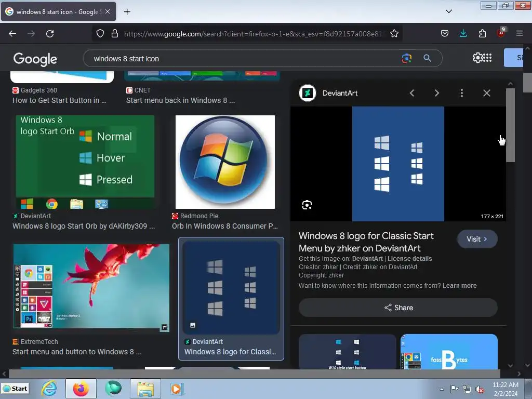Image resolution: width=532 pixels, height=399 pixels.
Task: Open 'Windows 8 logo for Classi...' caption
Action: [230, 352]
